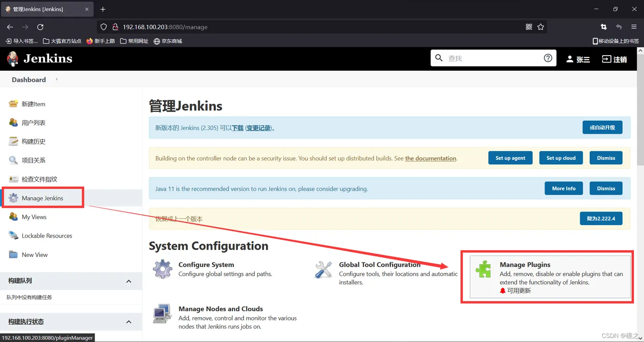The image size is (644, 342).
Task: Click the search help question-mark icon
Action: point(548,58)
